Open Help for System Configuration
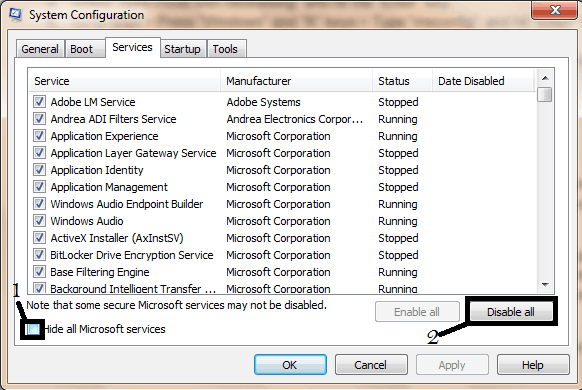The height and width of the screenshot is (390, 582). point(533,365)
